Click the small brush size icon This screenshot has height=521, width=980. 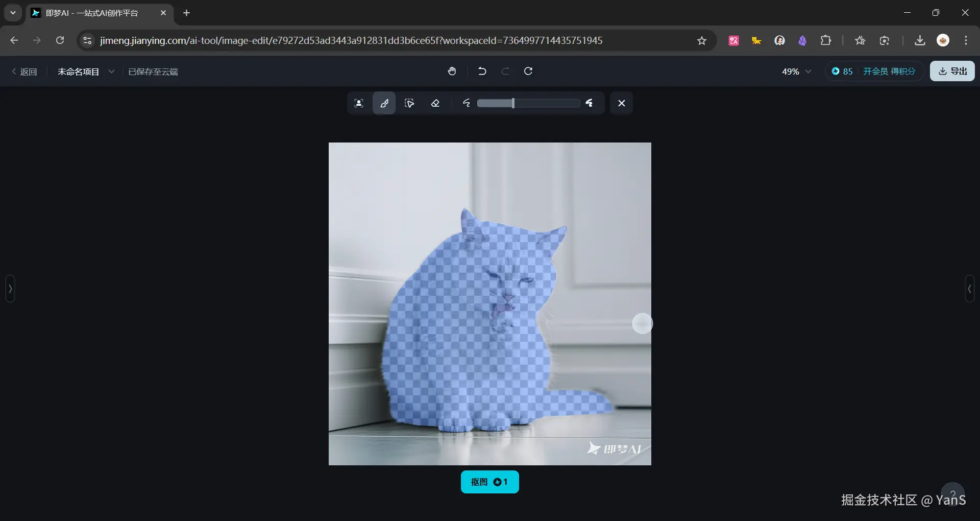pyautogui.click(x=467, y=103)
